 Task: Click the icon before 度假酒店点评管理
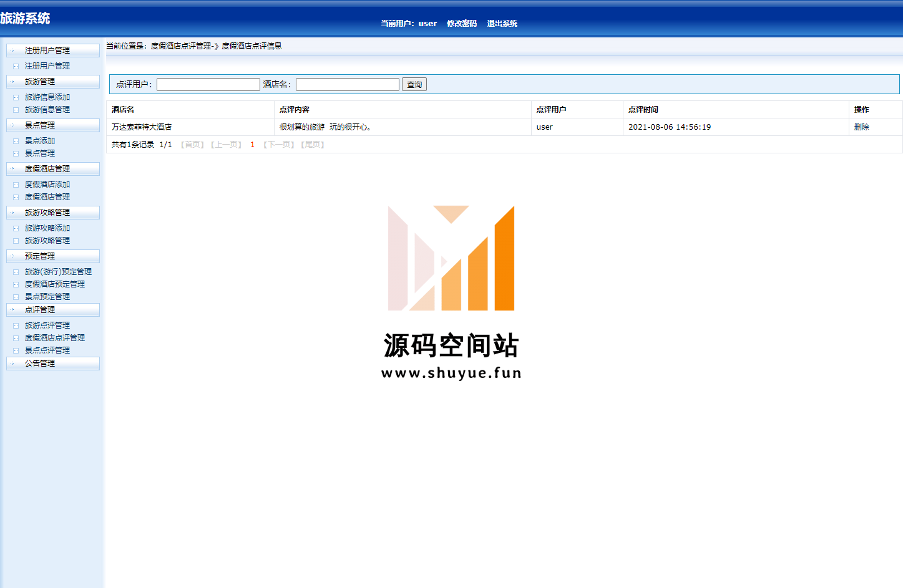click(x=16, y=338)
